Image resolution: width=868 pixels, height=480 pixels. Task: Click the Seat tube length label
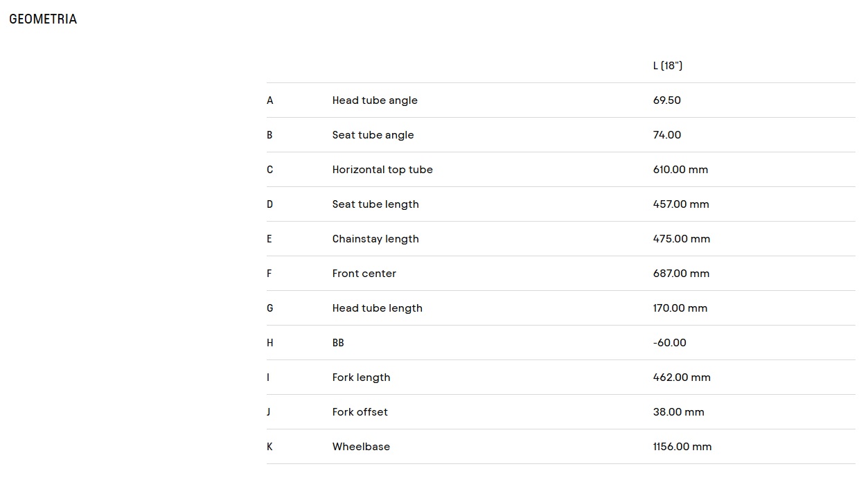[375, 204]
